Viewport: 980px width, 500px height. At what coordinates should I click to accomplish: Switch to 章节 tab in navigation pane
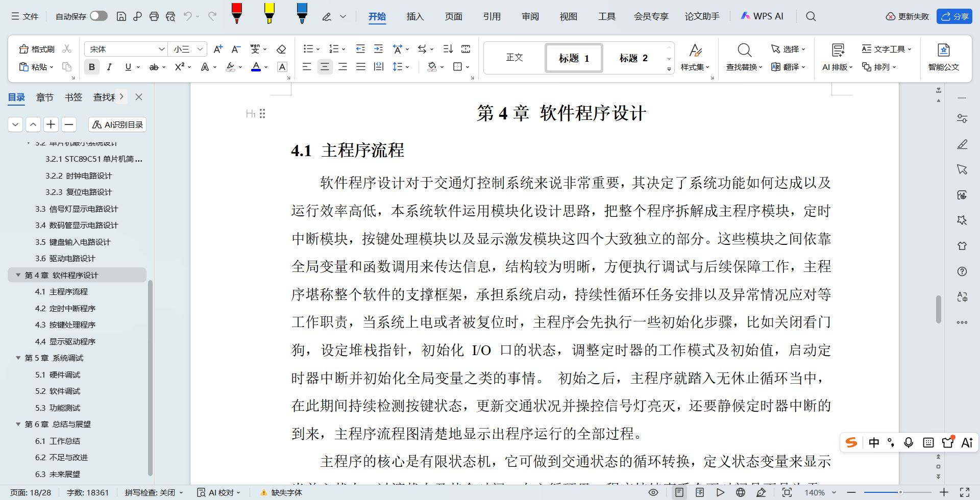[45, 97]
